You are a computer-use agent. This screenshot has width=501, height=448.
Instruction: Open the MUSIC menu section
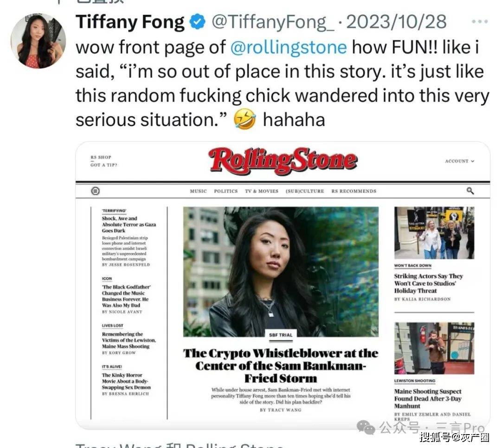coord(198,191)
